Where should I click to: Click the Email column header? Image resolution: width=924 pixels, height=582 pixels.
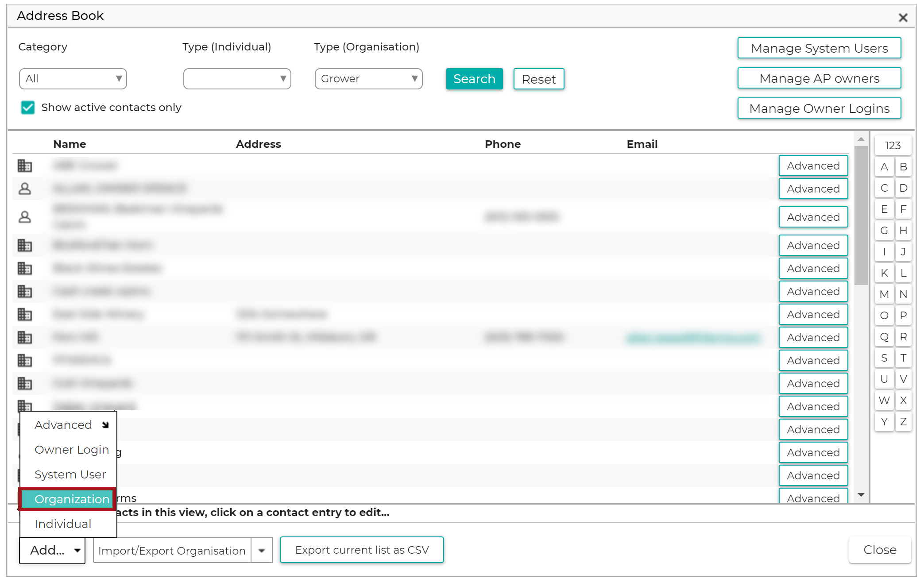[x=642, y=144]
